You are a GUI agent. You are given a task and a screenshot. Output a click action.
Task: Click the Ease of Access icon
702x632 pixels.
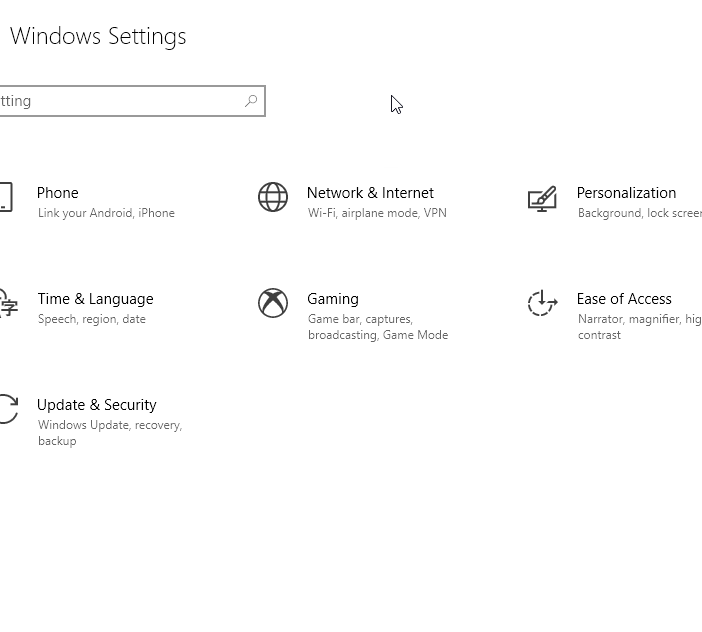coord(542,303)
